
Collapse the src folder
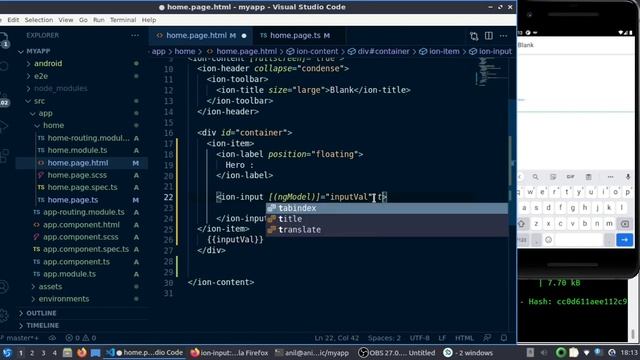(39, 101)
